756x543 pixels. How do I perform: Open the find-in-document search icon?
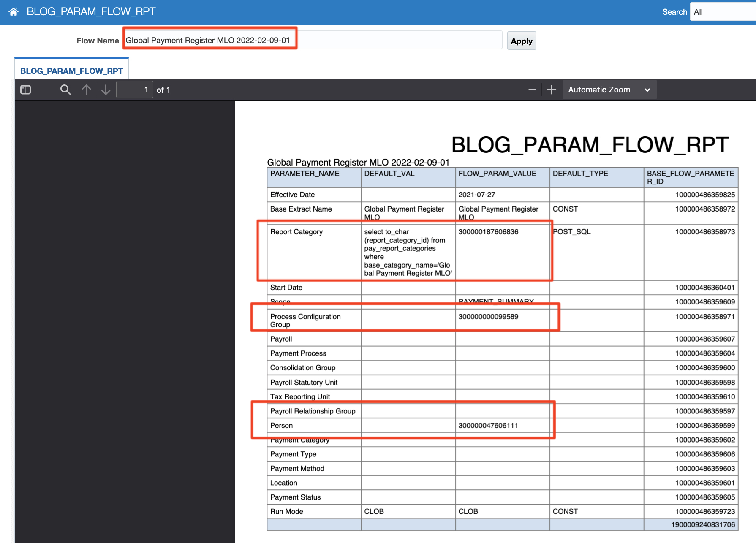pos(65,90)
